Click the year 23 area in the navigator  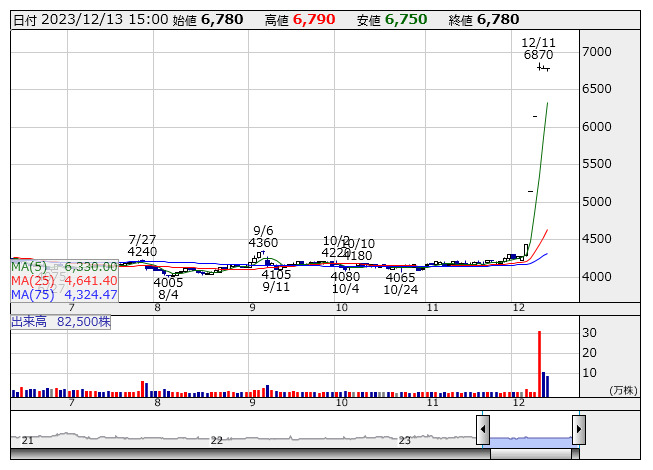pos(405,440)
